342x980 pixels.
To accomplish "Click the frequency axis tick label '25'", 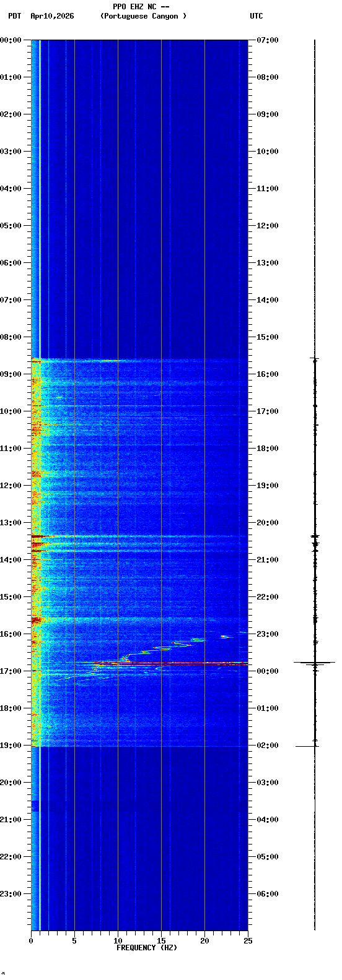I will click(248, 941).
